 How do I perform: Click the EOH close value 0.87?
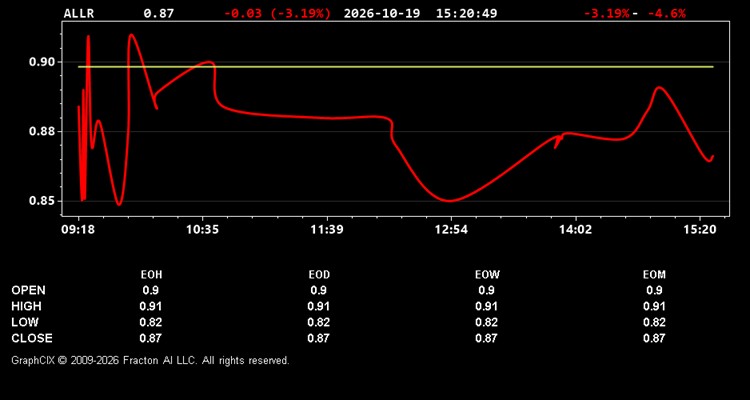pos(151,338)
